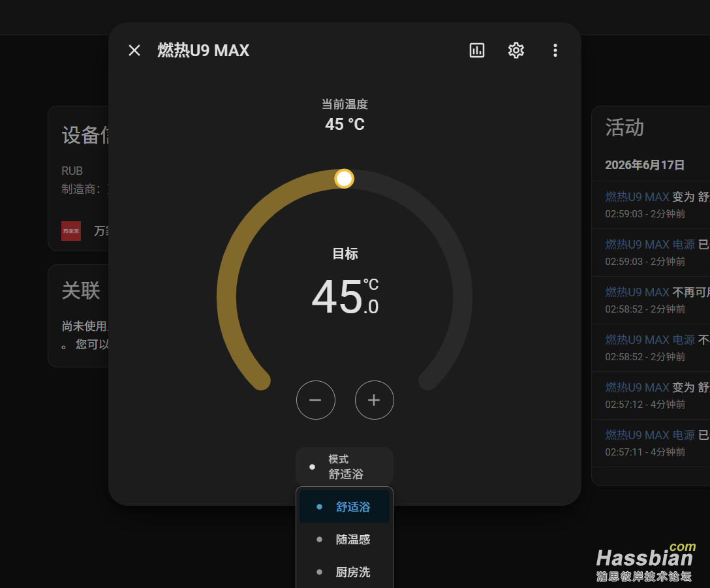Select 舒适浴 mode option

pos(344,506)
